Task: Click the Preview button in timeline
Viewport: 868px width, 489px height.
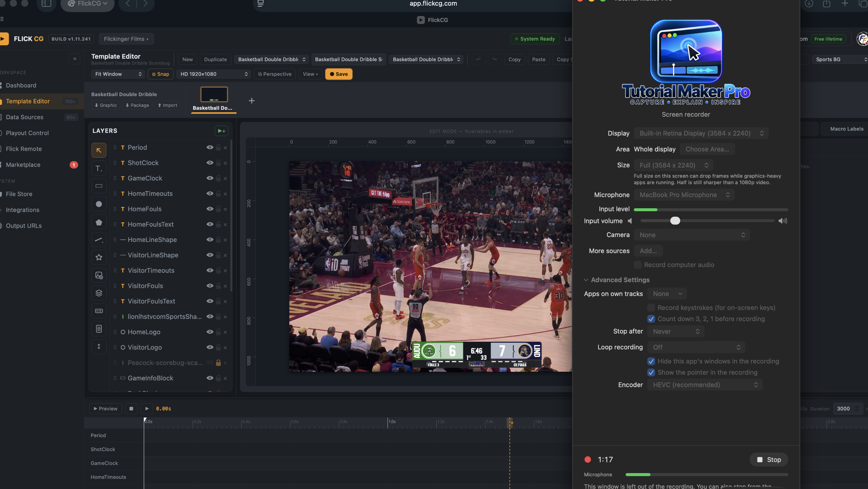Action: pos(105,409)
